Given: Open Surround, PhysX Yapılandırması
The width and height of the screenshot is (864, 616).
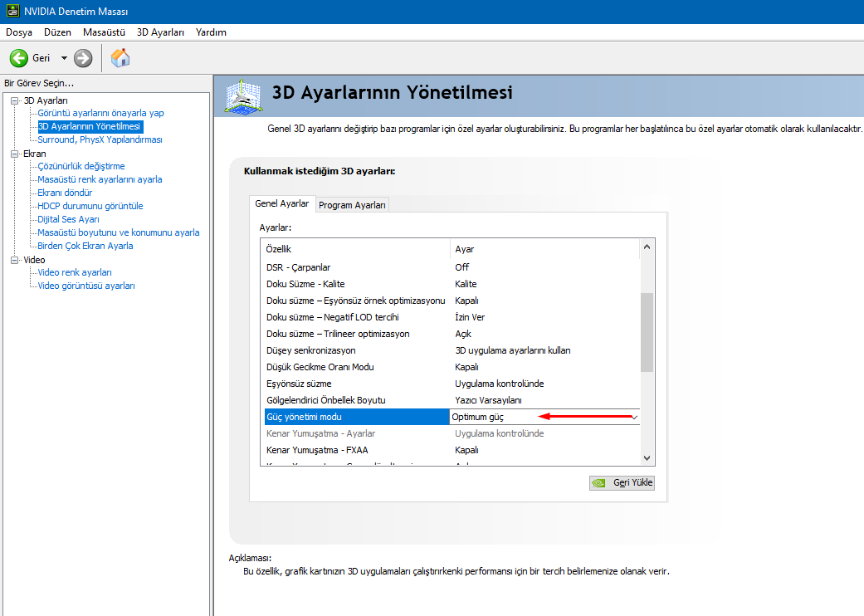Looking at the screenshot, I should (x=100, y=139).
